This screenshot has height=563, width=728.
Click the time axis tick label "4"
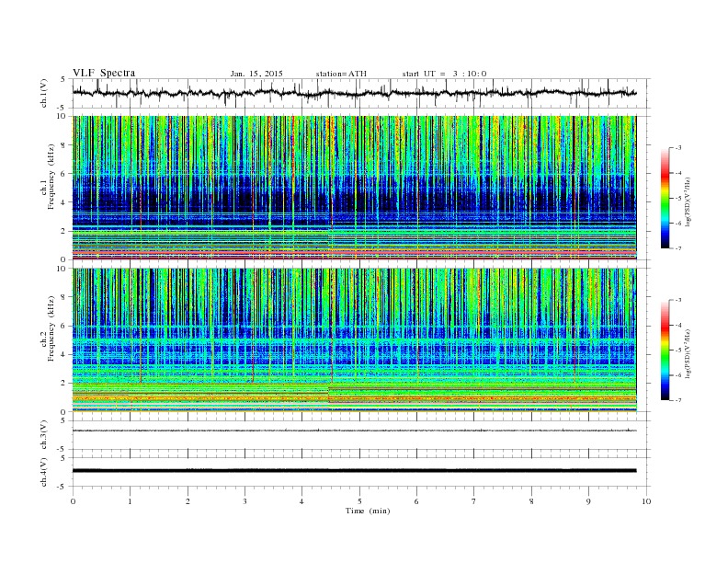301,501
